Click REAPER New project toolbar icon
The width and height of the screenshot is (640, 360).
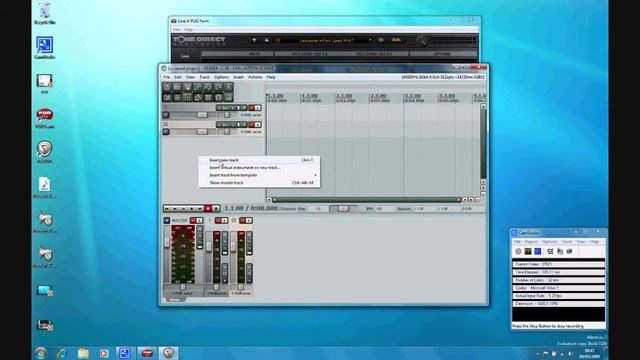pyautogui.click(x=167, y=87)
